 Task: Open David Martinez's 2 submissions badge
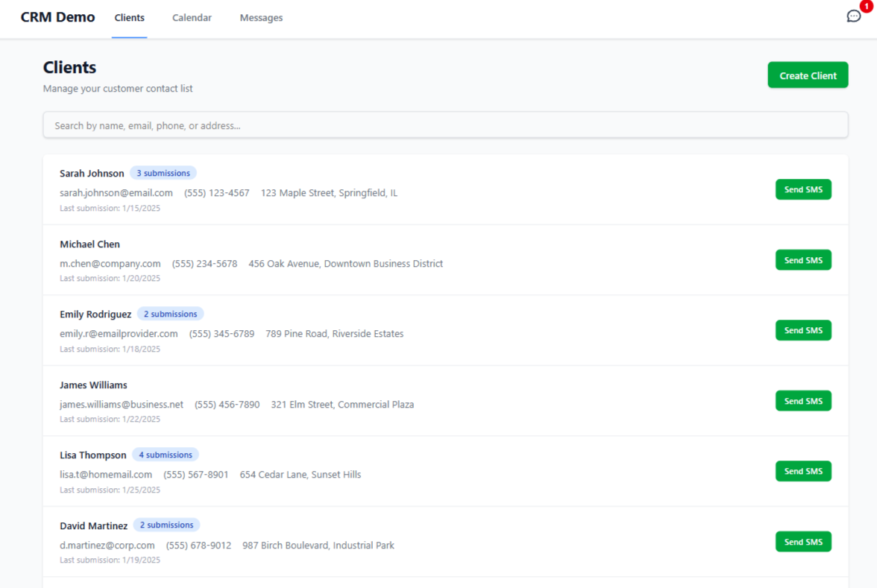click(x=166, y=525)
